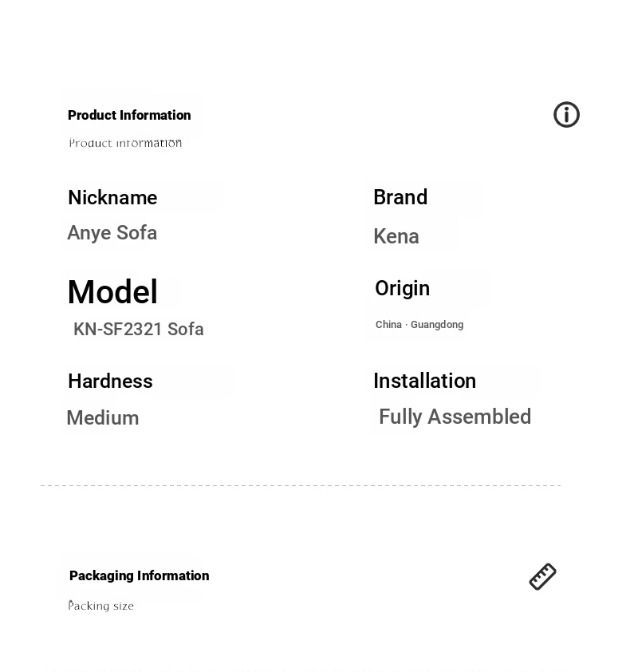The image size is (630, 672).
Task: Select the Medium hardness value
Action: (x=103, y=418)
